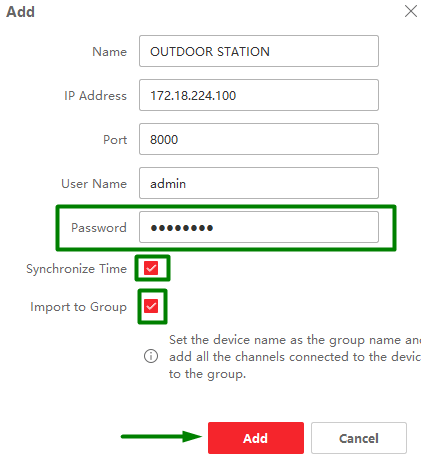
Task: Select the Port field showing 8000
Action: tap(259, 139)
